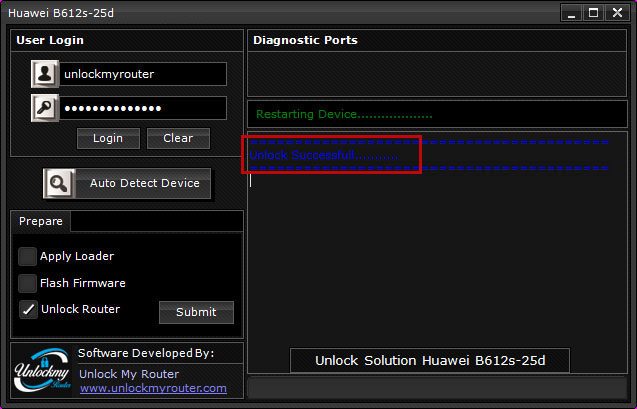The height and width of the screenshot is (409, 637).
Task: Click the Software Developed By label
Action: coord(146,353)
